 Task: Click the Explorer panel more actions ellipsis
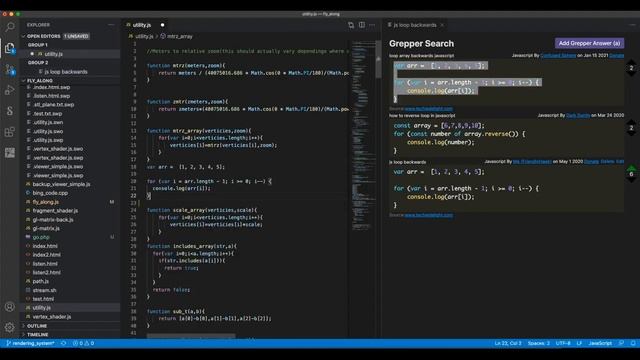[111, 25]
